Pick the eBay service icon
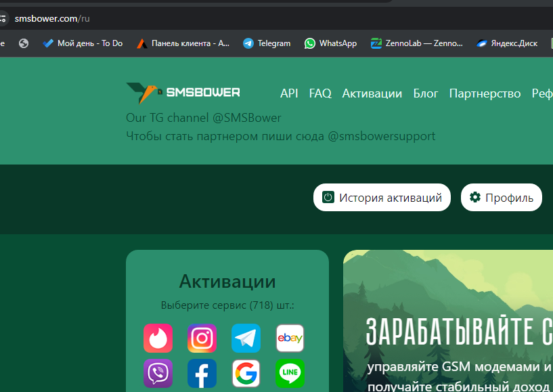Viewport: 553px width, 392px height. 290,338
